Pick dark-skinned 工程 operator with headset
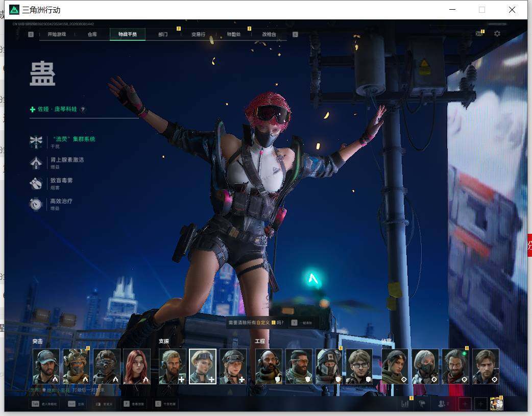 pyautogui.click(x=269, y=366)
